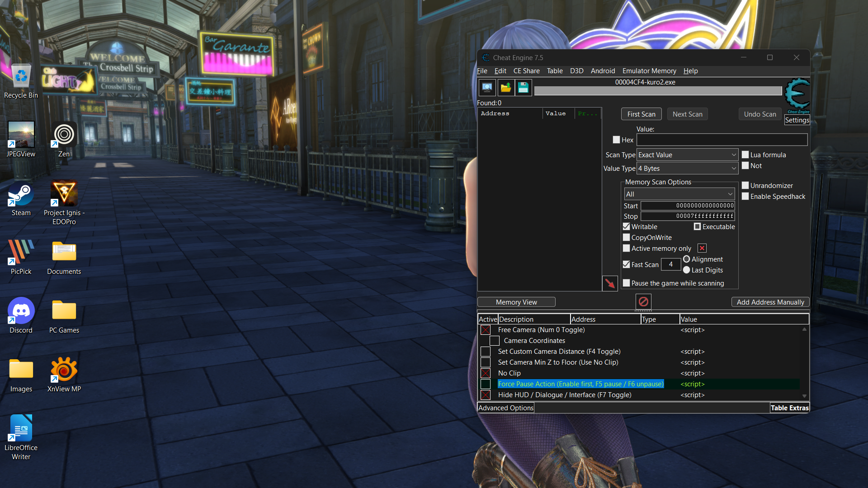
Task: Enable the Lua formula checkbox
Action: click(745, 155)
